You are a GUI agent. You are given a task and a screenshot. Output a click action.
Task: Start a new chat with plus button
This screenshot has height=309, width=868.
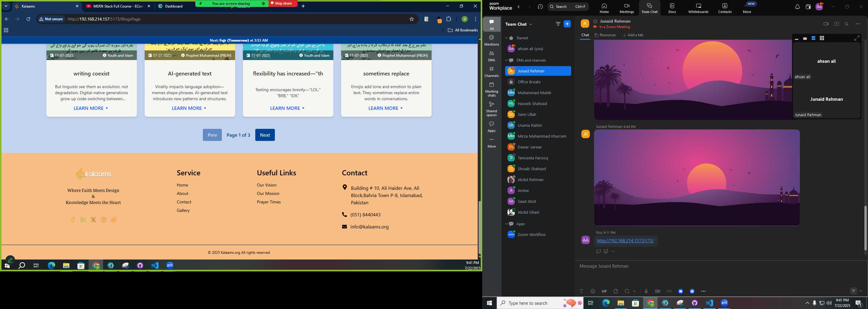568,24
